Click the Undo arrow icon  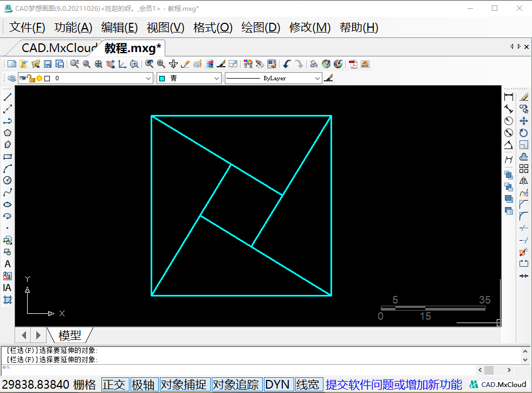[287, 64]
